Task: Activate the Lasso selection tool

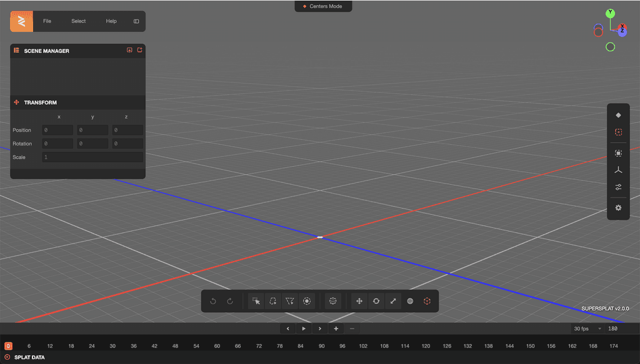Action: (272, 301)
